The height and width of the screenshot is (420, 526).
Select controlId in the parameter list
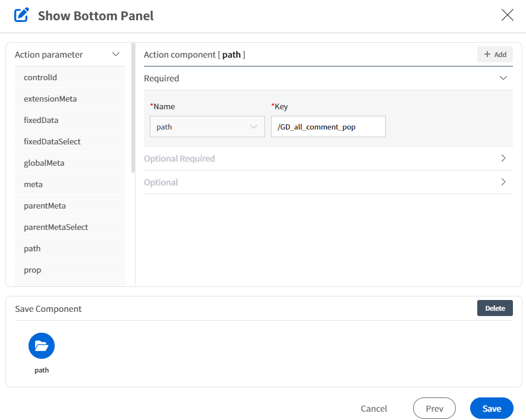click(x=70, y=77)
